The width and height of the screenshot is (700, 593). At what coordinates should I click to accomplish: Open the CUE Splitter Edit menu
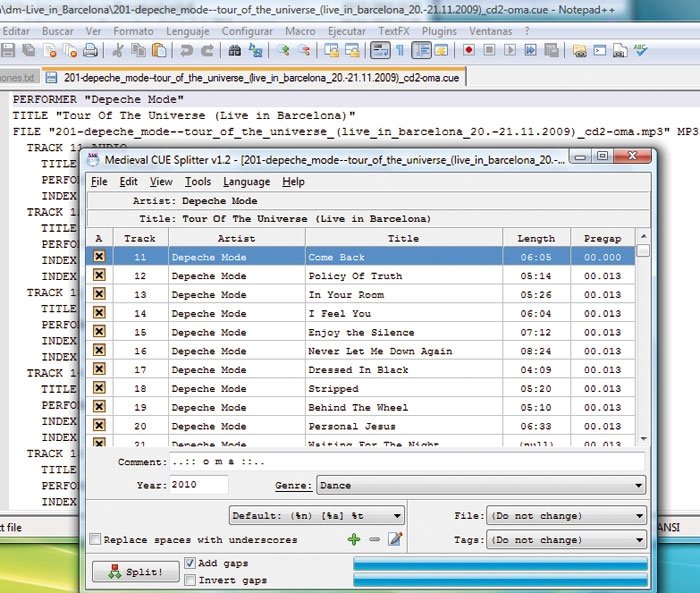[x=129, y=182]
